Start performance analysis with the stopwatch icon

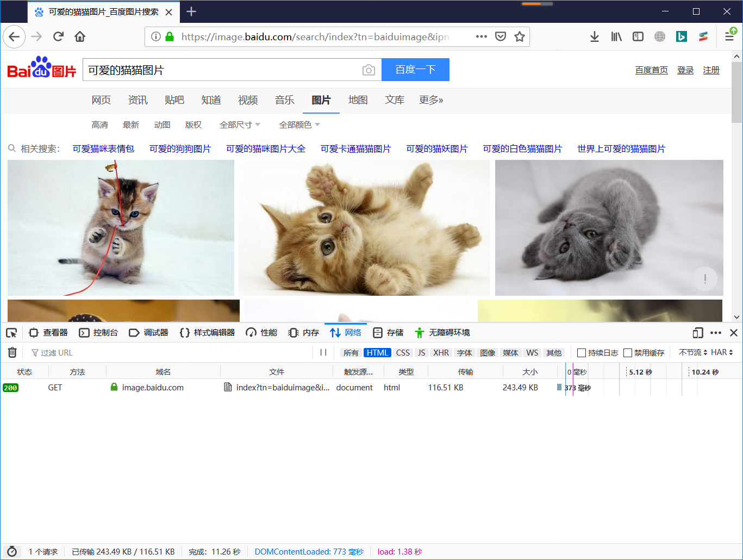tap(12, 551)
